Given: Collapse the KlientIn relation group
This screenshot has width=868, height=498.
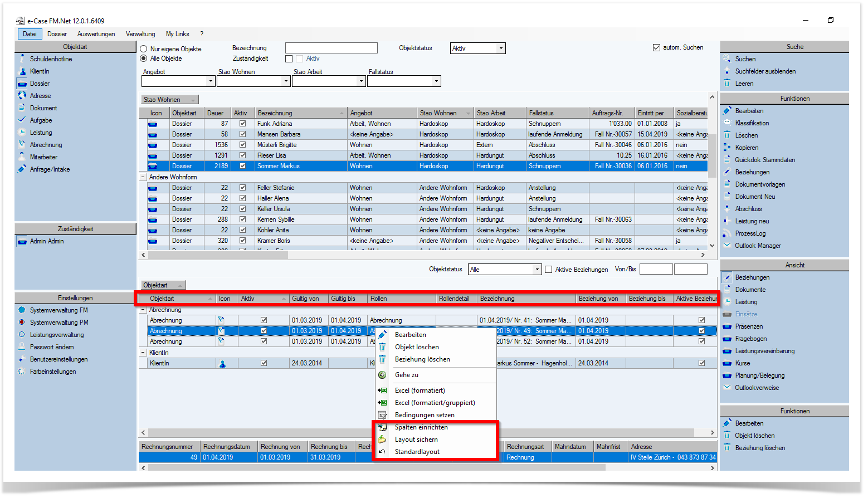Looking at the screenshot, I should (143, 353).
